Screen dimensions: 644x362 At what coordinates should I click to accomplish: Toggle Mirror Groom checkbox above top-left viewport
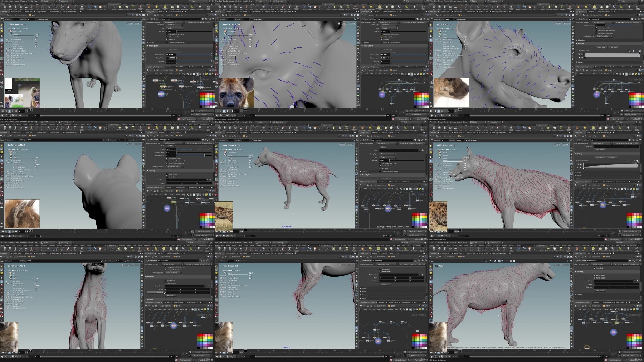click(x=37, y=19)
